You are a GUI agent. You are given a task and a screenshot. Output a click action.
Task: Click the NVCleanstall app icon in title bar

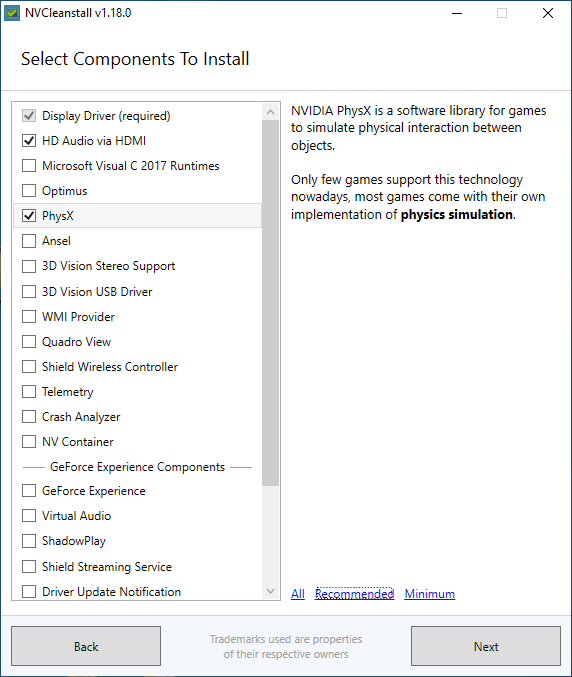12,13
